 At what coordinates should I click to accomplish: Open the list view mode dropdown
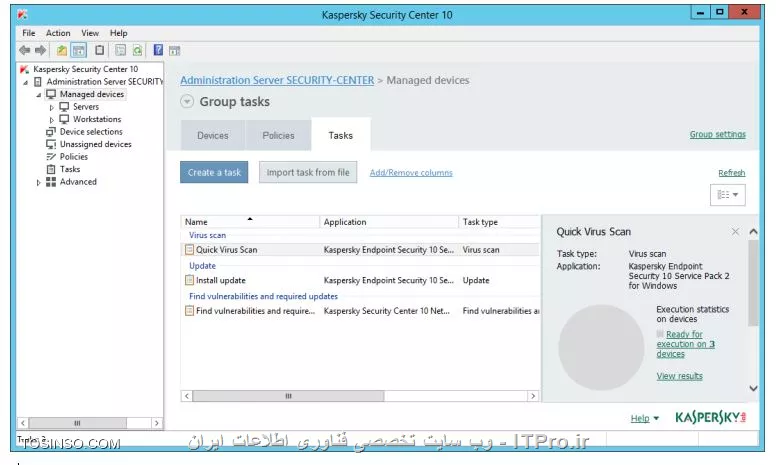coord(728,194)
